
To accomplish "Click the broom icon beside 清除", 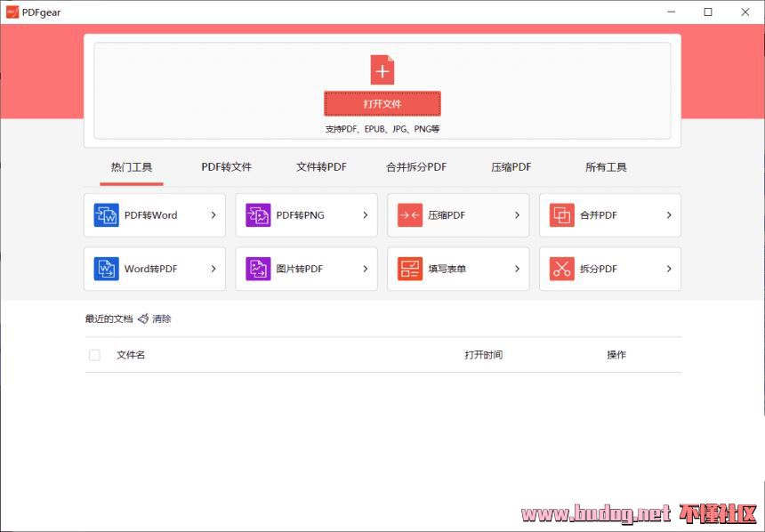I will [143, 318].
